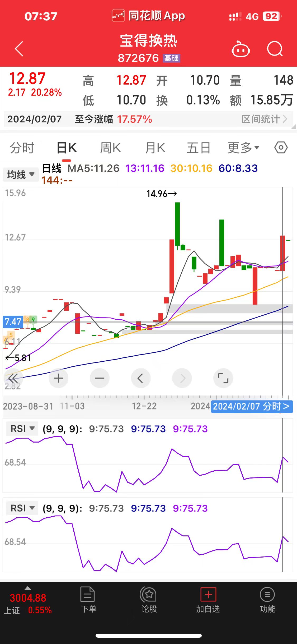The width and height of the screenshot is (297, 644).
Task: Tap the 基础 badge next to code
Action: pos(171,58)
